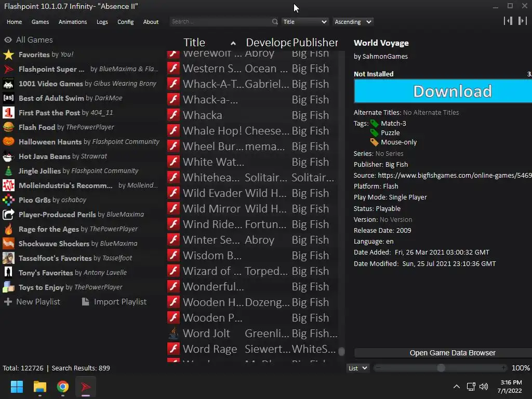
Task: Open Windows Start menu
Action: click(17, 387)
